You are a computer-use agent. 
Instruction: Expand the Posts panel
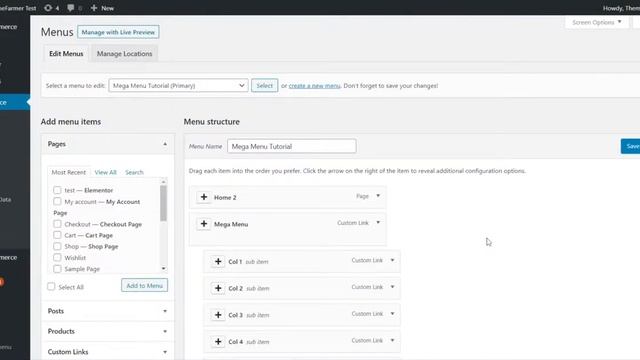(x=165, y=311)
